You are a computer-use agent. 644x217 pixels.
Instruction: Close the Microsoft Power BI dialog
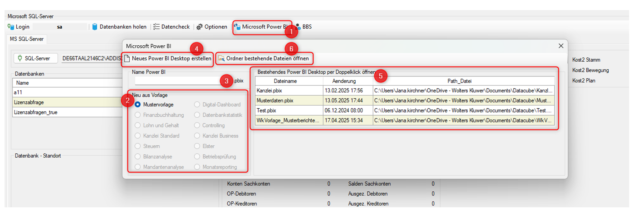point(561,46)
